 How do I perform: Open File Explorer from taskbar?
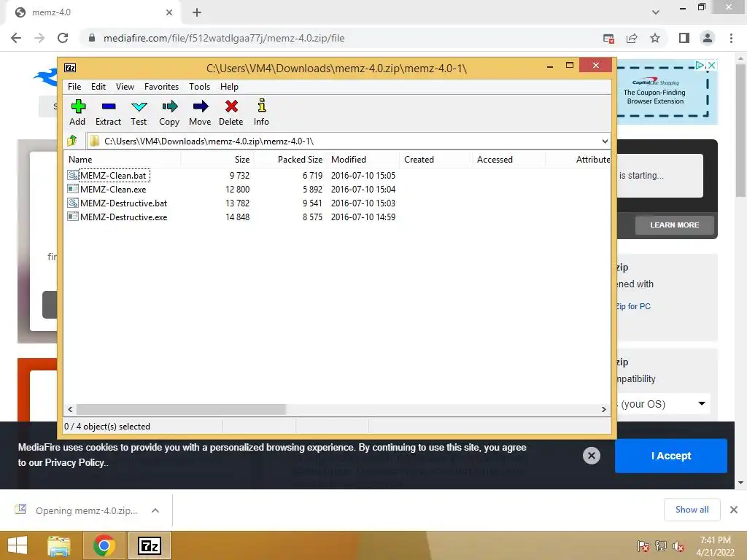(59, 545)
